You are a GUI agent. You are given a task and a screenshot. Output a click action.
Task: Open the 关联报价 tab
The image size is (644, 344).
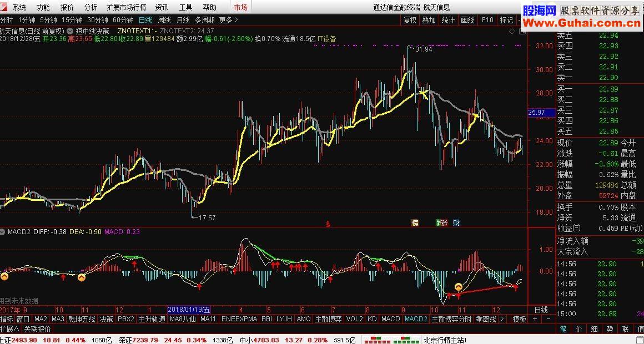(37, 329)
